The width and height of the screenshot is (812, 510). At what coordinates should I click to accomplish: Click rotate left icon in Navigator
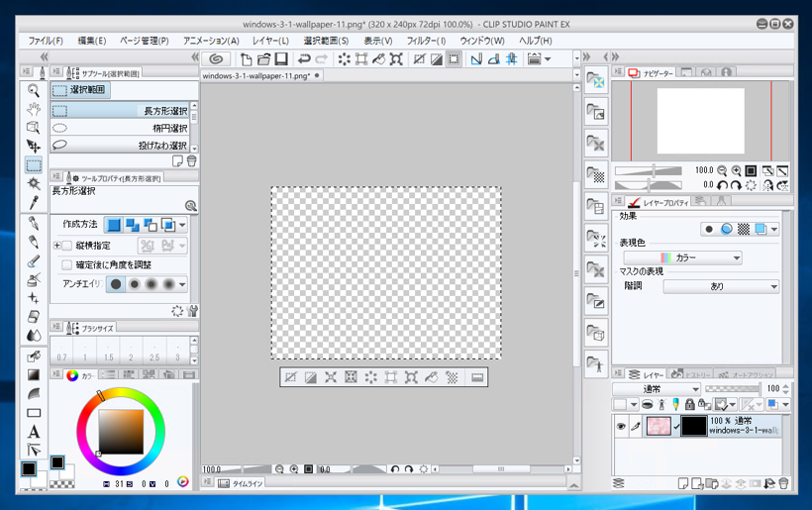pyautogui.click(x=723, y=185)
